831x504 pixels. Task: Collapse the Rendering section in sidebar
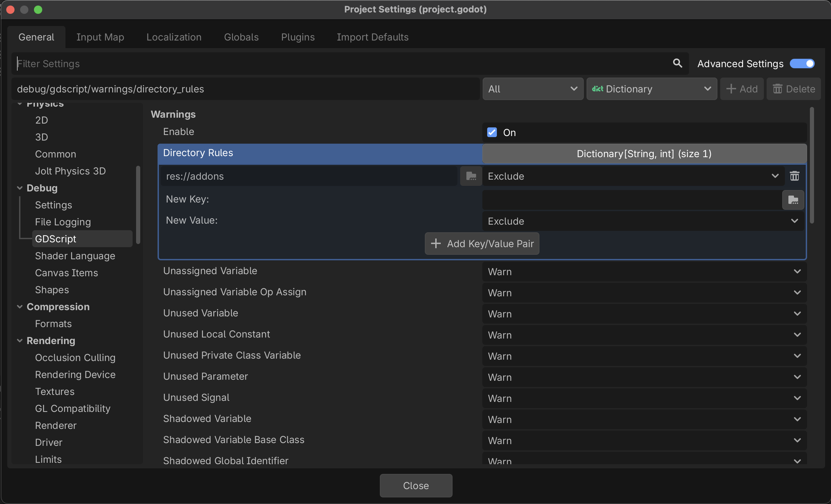(20, 341)
